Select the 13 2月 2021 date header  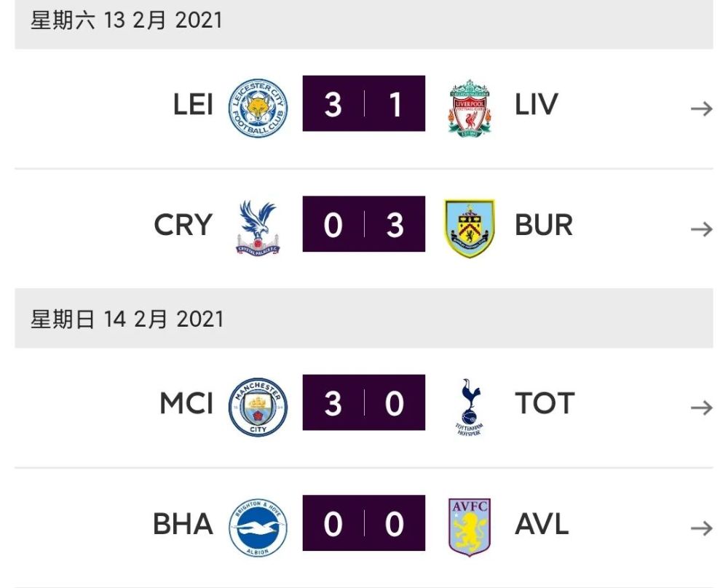(x=363, y=23)
